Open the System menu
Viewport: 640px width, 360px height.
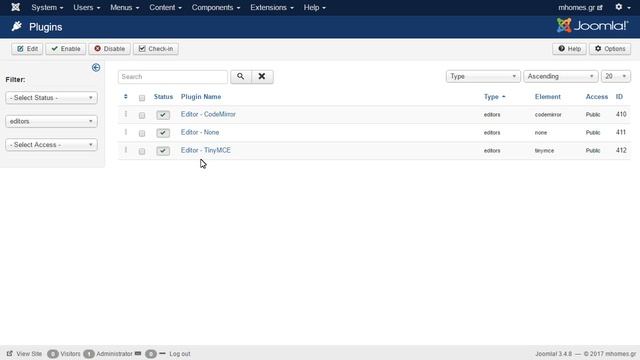click(47, 7)
